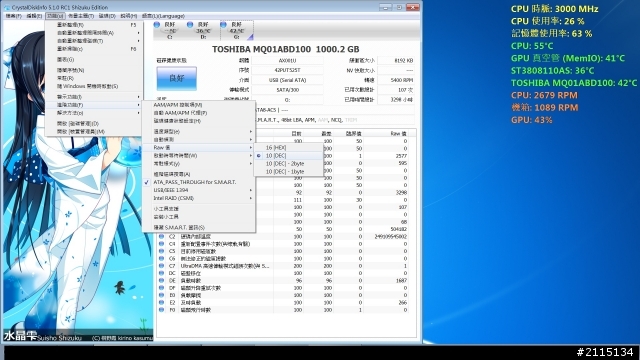This screenshot has height=360, width=640.
Task: Choose the 10 [DEC] - 2byte option
Action: [289, 164]
